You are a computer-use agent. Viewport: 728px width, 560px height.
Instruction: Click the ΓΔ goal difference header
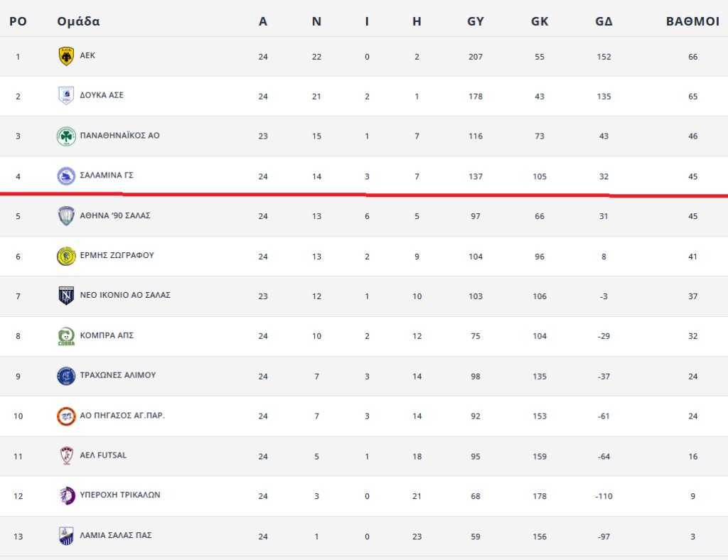[604, 21]
